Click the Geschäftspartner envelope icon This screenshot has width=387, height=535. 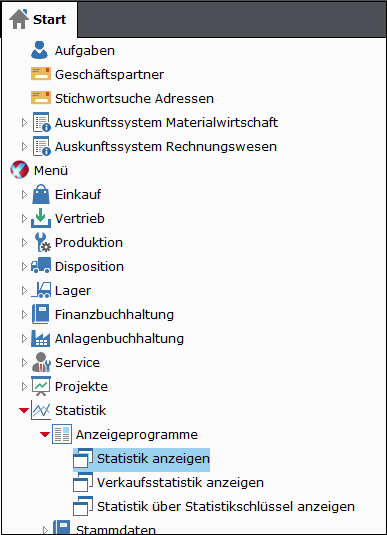[41, 74]
